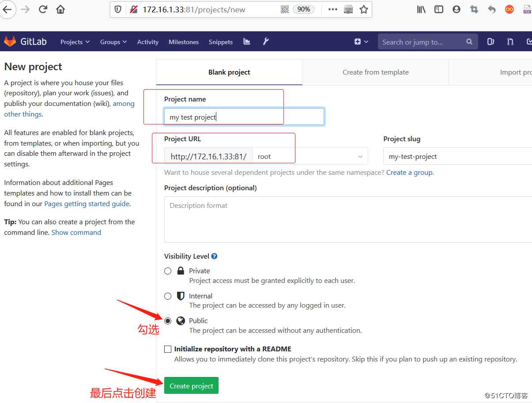Select the Internal visibility radio button
The width and height of the screenshot is (532, 403).
[168, 296]
